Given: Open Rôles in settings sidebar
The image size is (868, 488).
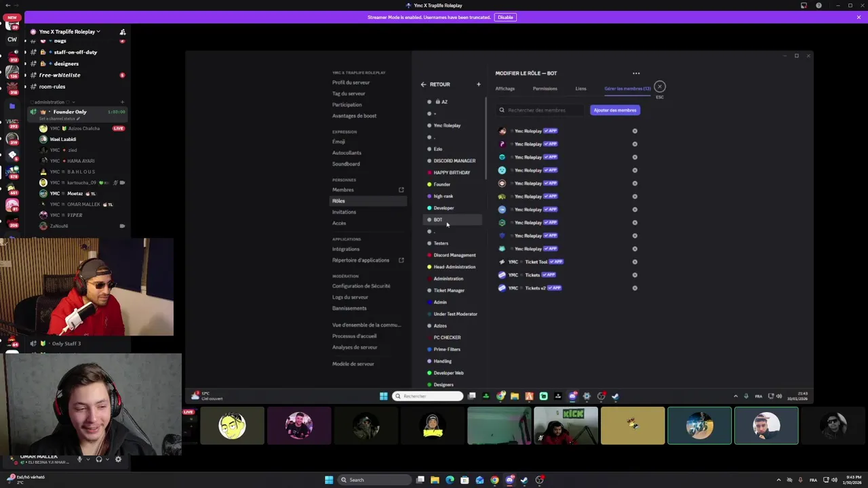Looking at the screenshot, I should [368, 201].
